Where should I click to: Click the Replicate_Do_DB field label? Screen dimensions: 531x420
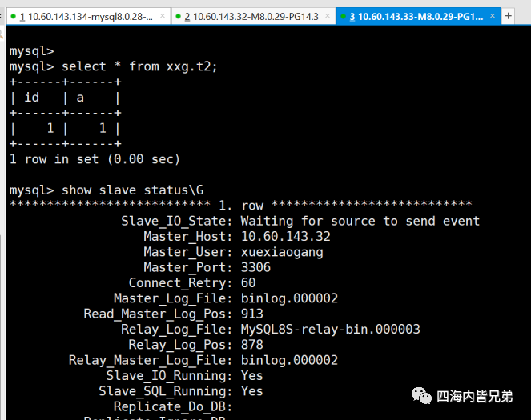(x=173, y=407)
